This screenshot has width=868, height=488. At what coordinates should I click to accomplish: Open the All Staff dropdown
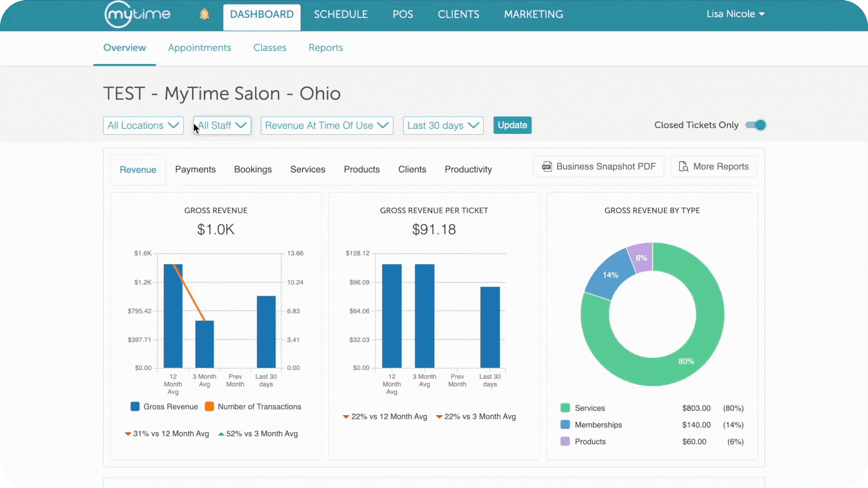click(222, 126)
